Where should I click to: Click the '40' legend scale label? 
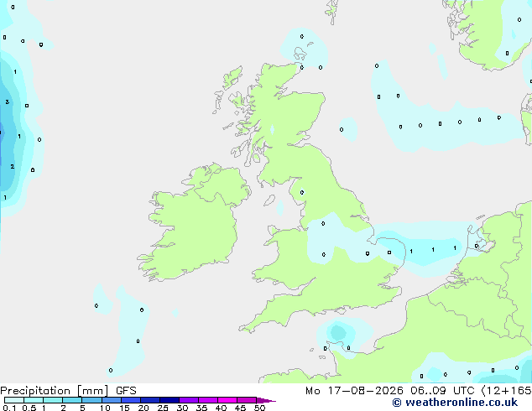click(221, 408)
